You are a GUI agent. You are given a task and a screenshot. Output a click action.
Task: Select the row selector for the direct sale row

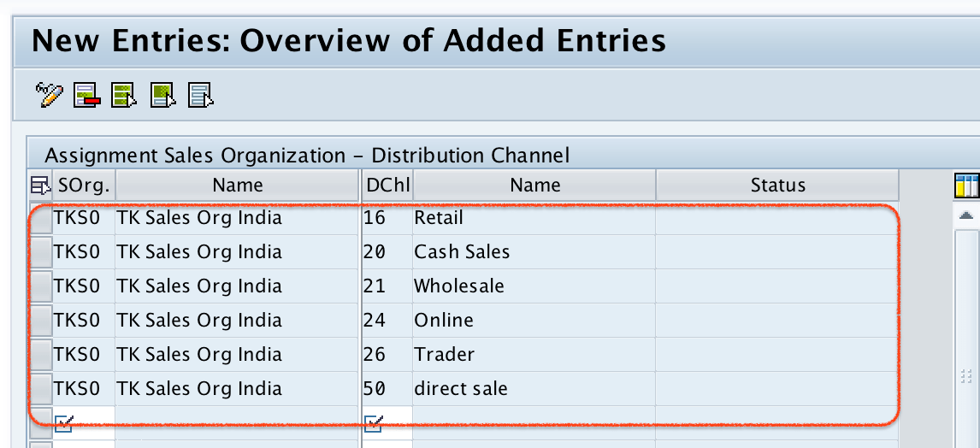(41, 389)
